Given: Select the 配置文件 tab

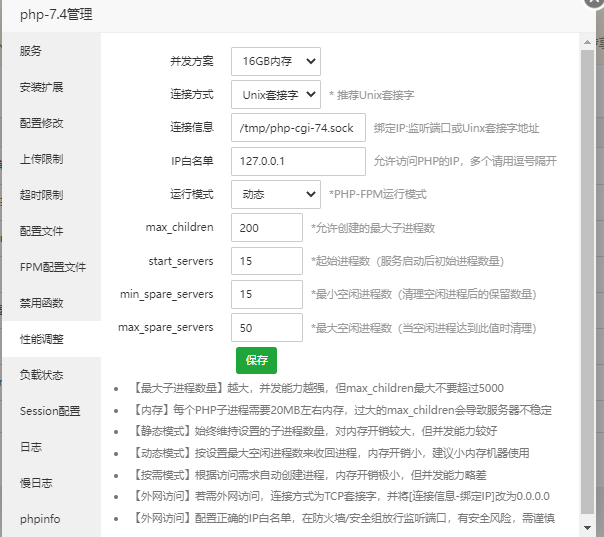Looking at the screenshot, I should (50, 231).
